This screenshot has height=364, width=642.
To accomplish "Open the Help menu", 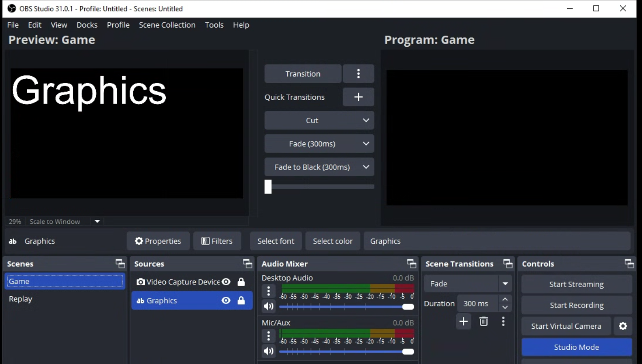I will click(241, 25).
